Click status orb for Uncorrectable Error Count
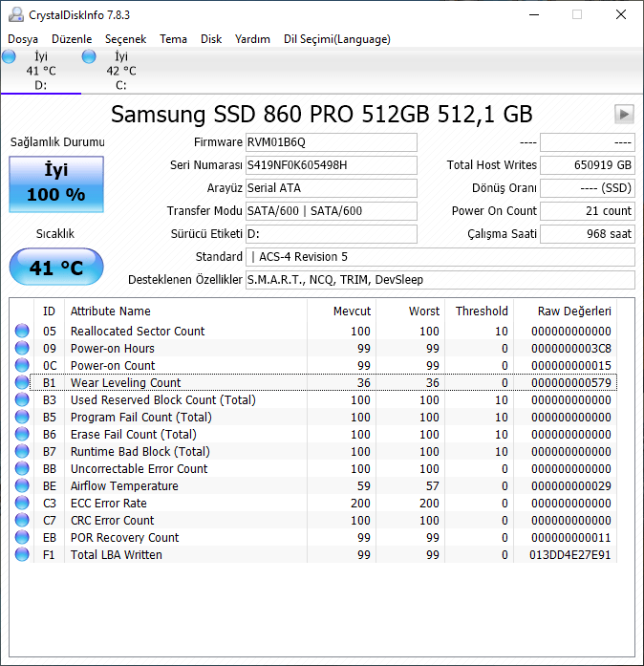644x666 pixels. [22, 468]
